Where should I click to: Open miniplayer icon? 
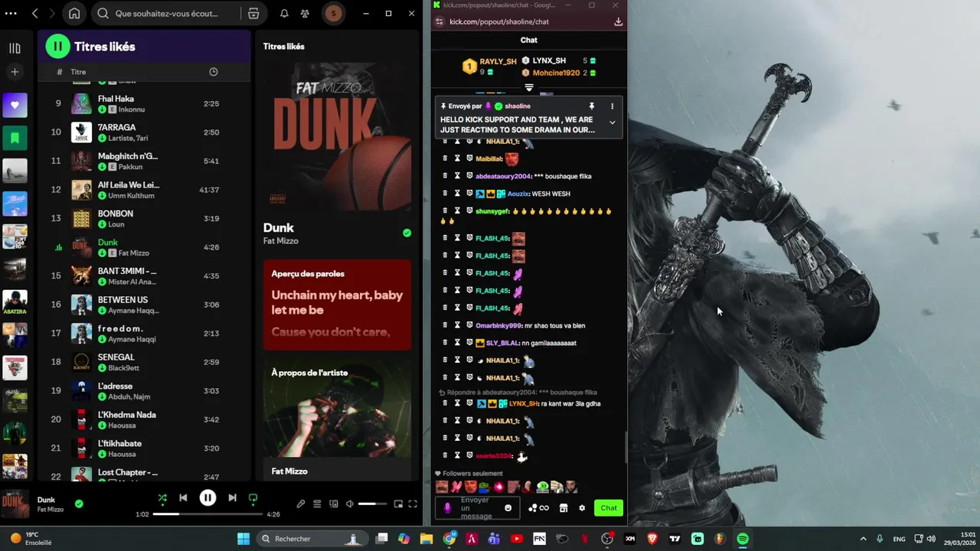point(398,504)
